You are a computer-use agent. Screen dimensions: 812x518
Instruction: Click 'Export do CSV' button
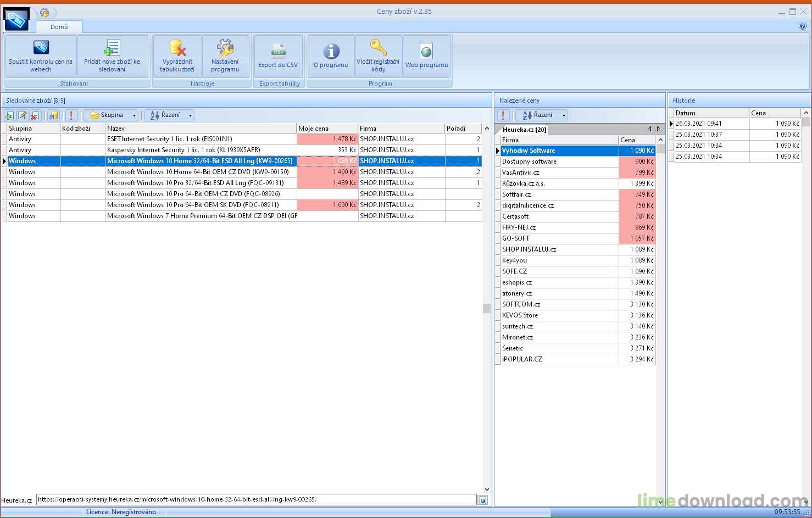click(x=278, y=57)
